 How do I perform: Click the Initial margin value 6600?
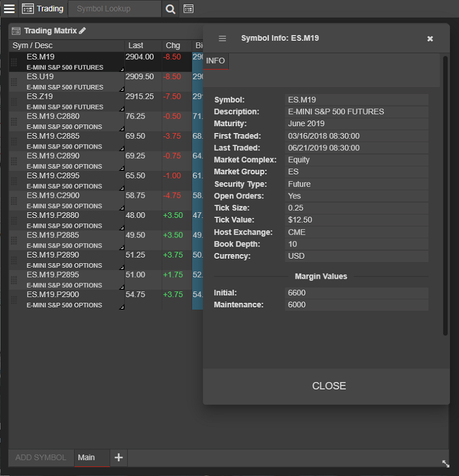click(357, 292)
